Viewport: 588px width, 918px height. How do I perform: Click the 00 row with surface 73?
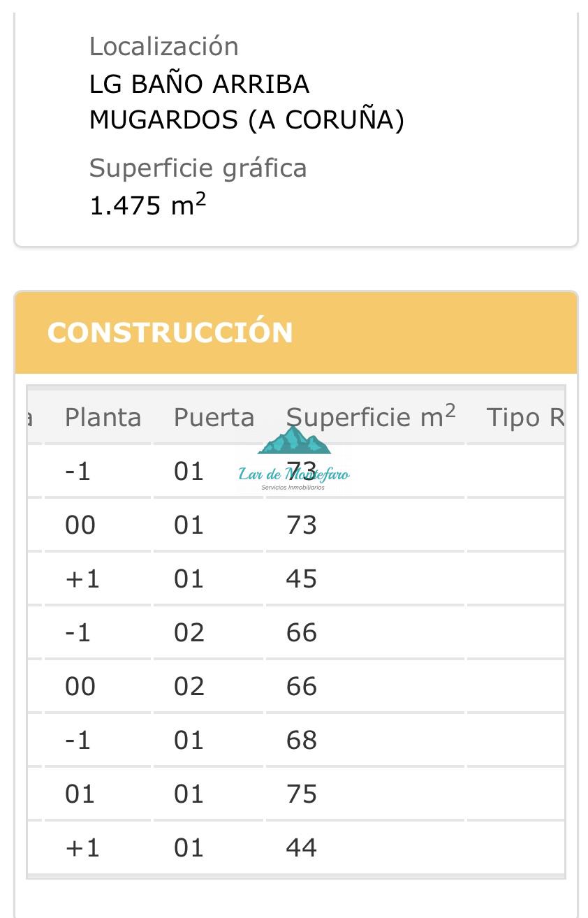click(296, 525)
